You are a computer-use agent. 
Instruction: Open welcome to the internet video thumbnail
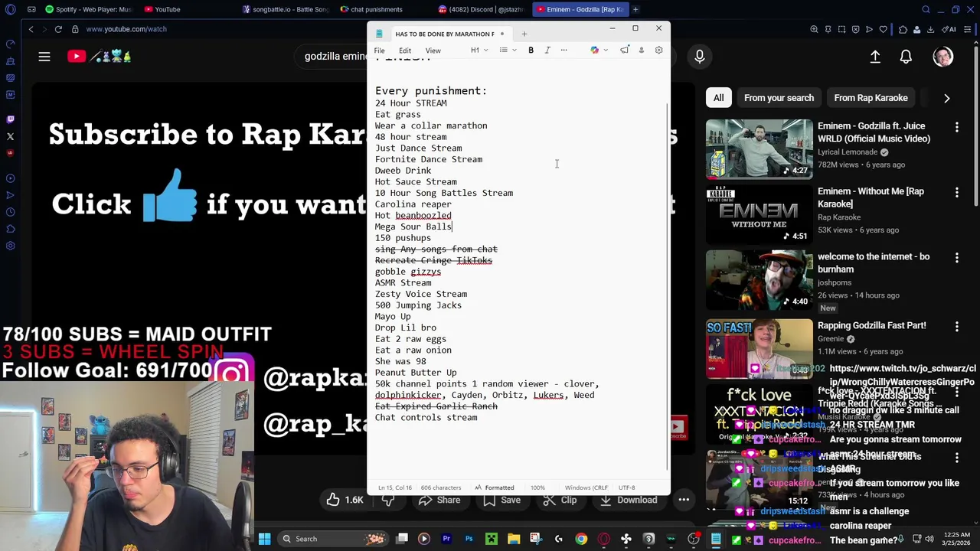click(x=759, y=280)
